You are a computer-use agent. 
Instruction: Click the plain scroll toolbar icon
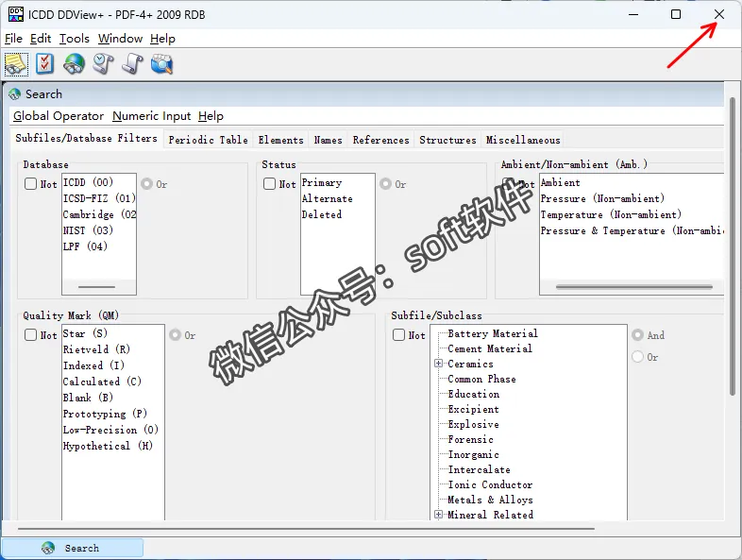tap(132, 64)
